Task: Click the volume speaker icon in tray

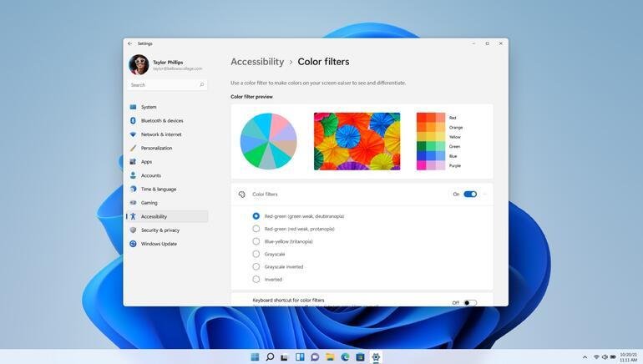Action: tap(605, 357)
